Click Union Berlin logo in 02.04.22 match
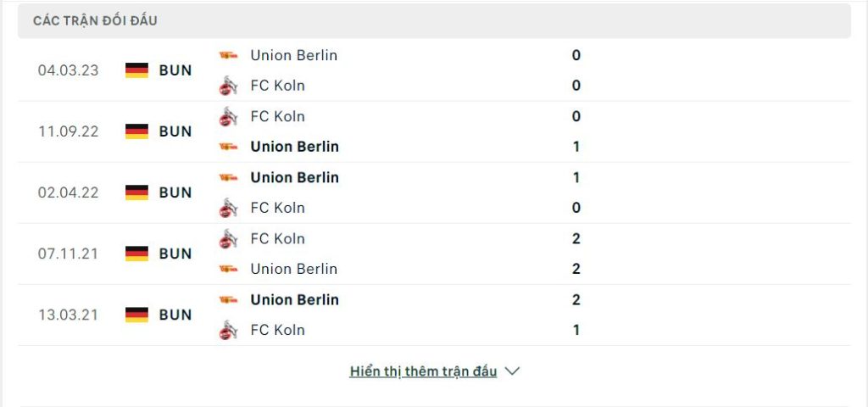Image resolution: width=868 pixels, height=407 pixels. pyautogui.click(x=228, y=177)
